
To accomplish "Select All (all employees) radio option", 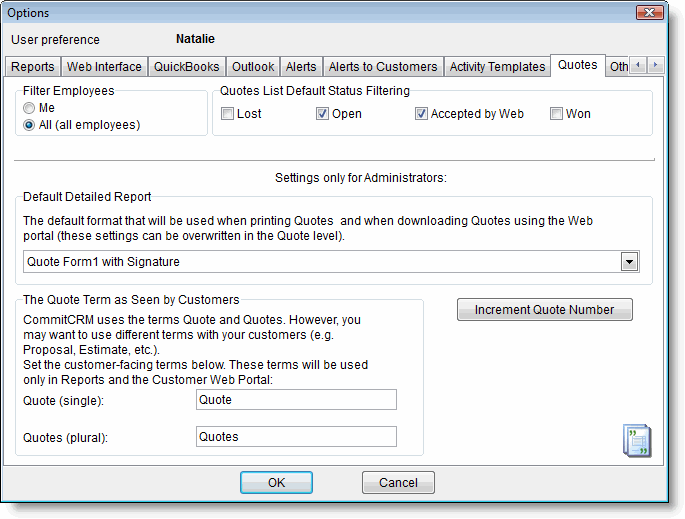I will click(x=30, y=125).
